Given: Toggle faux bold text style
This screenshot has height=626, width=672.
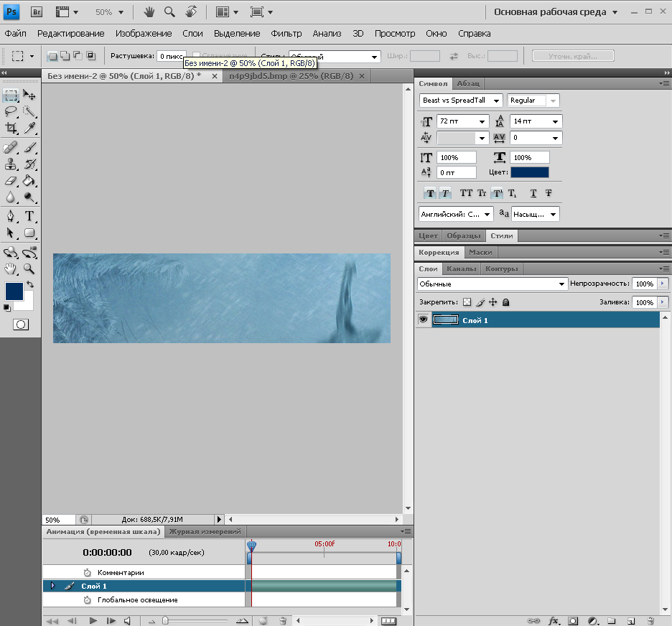Looking at the screenshot, I should [430, 193].
